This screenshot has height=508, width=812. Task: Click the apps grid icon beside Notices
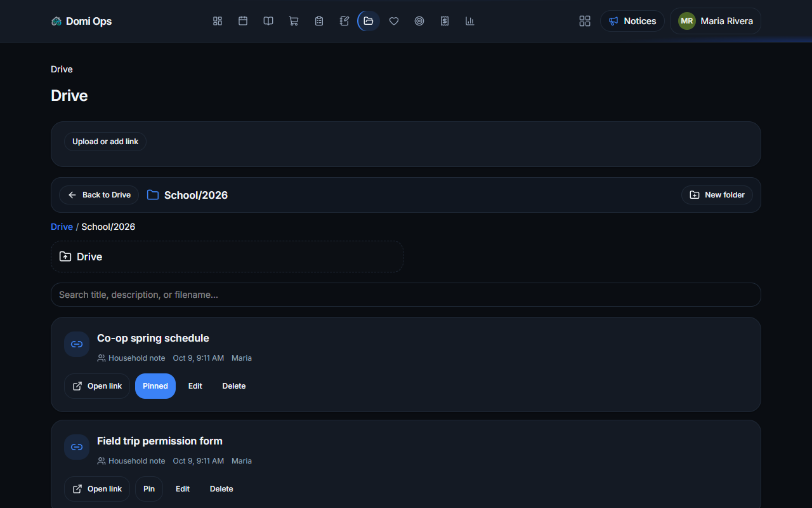[585, 21]
